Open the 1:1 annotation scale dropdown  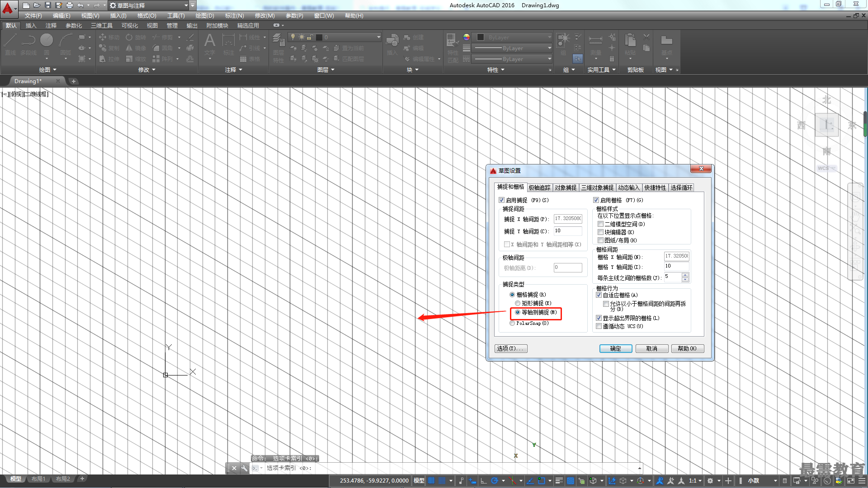pyautogui.click(x=695, y=481)
